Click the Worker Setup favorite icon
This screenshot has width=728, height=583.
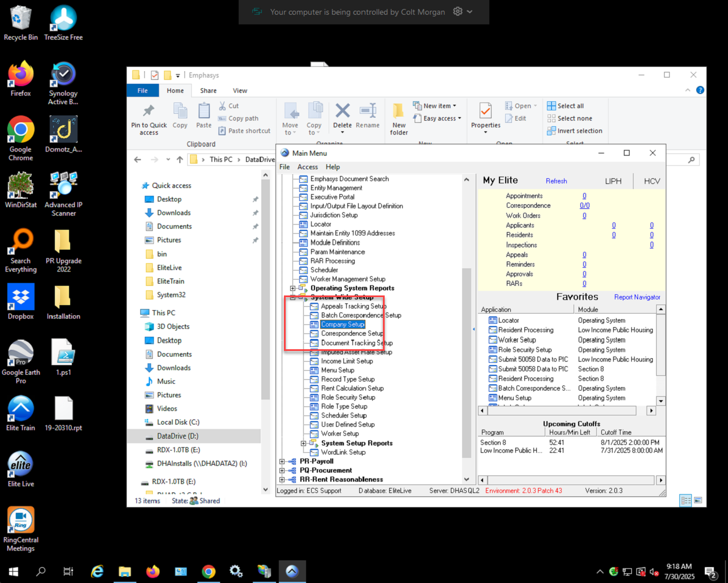click(x=493, y=340)
